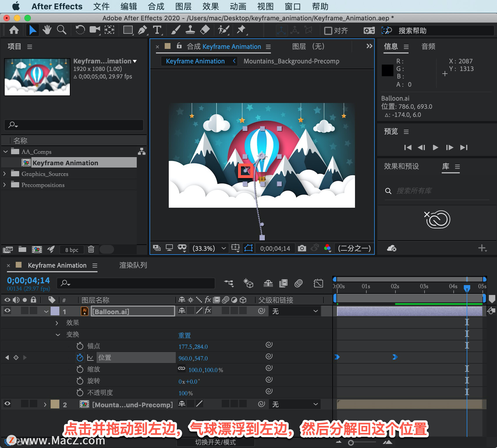Select the Brush tool

(x=175, y=30)
